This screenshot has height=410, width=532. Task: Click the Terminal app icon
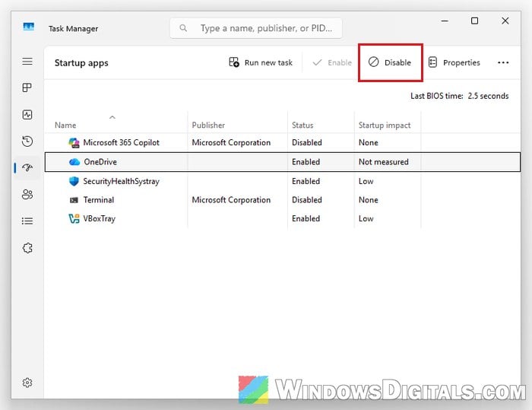point(74,200)
